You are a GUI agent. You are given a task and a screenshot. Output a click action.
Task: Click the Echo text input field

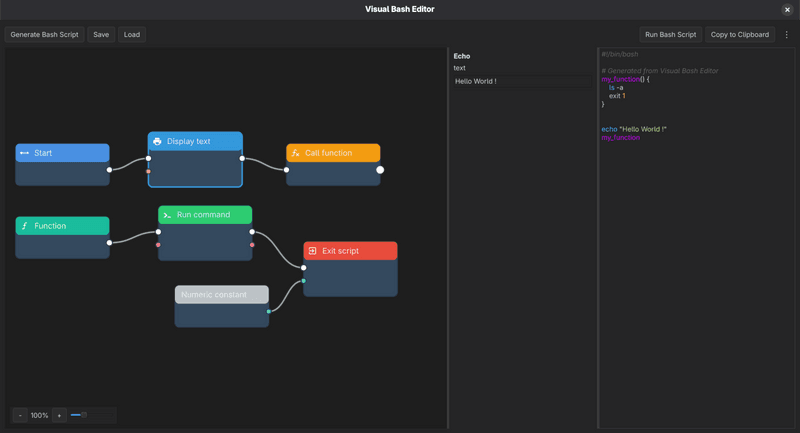point(522,81)
